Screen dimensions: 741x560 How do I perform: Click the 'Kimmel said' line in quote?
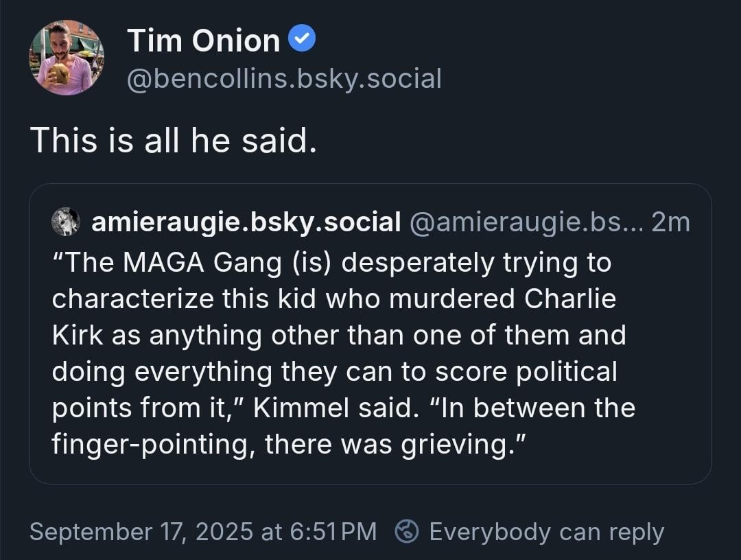[344, 408]
